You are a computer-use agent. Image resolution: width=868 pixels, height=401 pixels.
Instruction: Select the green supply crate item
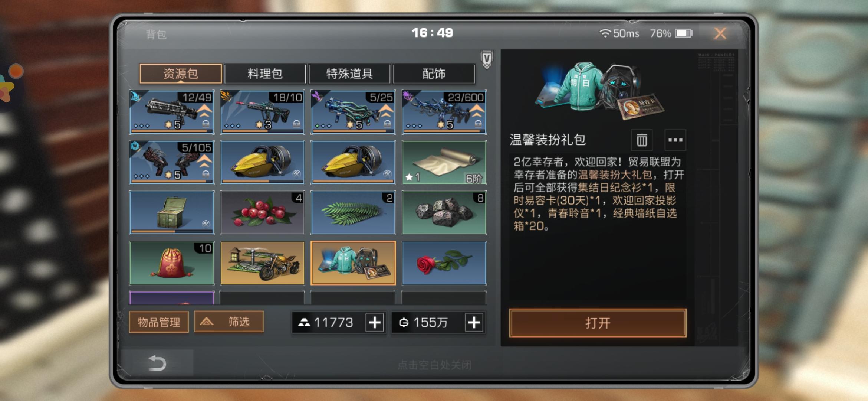pyautogui.click(x=171, y=212)
